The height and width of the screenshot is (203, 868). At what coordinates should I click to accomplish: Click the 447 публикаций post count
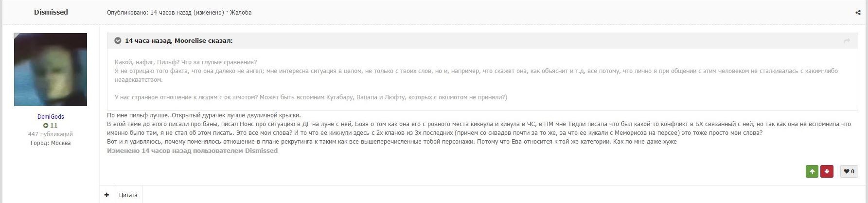(x=51, y=134)
